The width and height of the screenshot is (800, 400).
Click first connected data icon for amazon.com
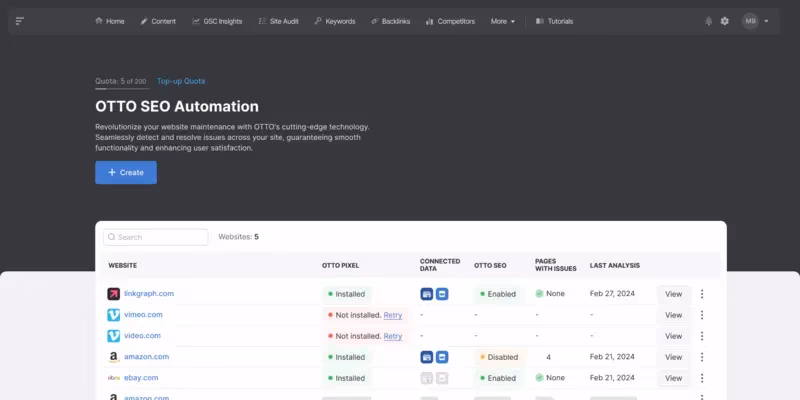tap(427, 357)
